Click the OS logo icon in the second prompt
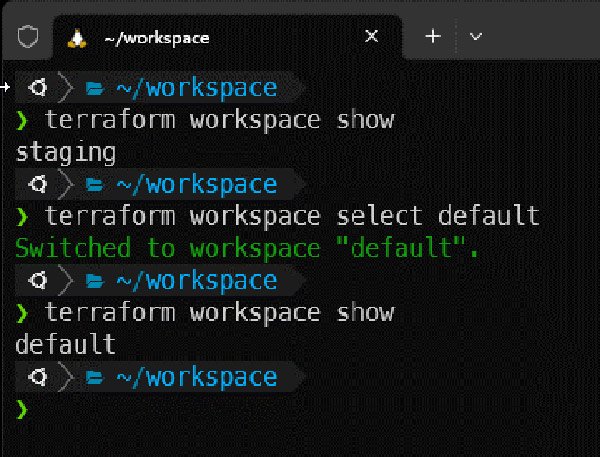This screenshot has width=600, height=457. tap(40, 185)
